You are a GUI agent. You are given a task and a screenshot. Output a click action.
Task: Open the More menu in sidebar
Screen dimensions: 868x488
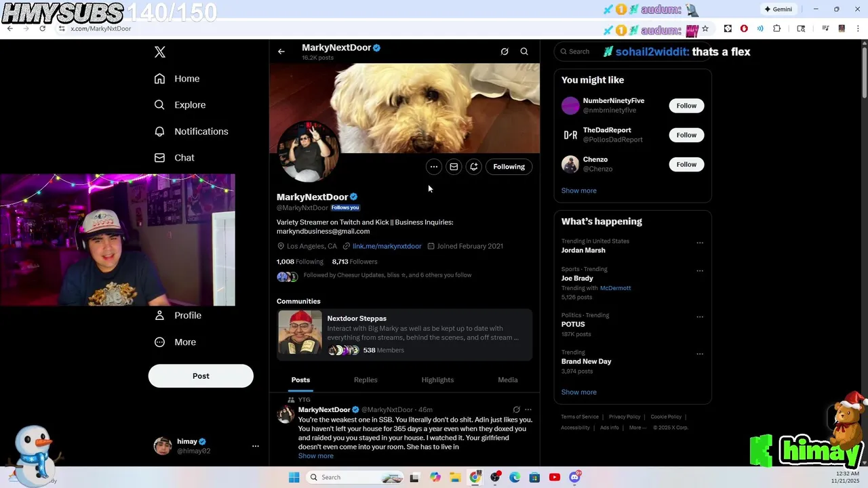[x=175, y=342]
